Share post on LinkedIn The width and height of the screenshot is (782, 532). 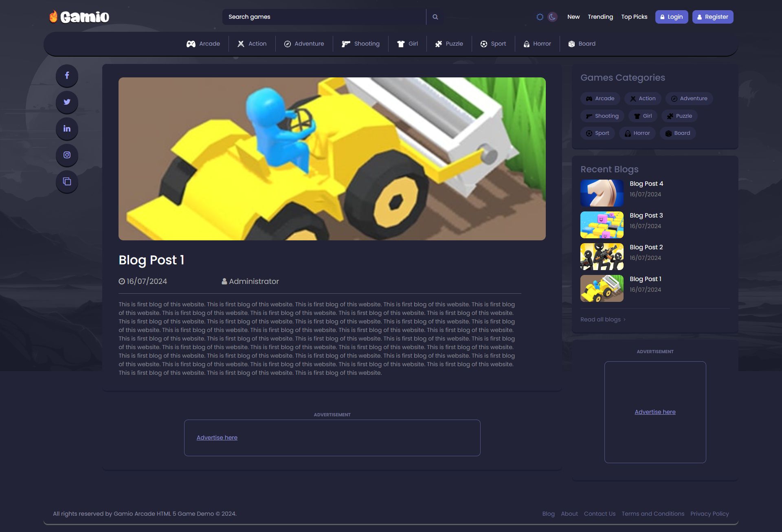(x=67, y=128)
